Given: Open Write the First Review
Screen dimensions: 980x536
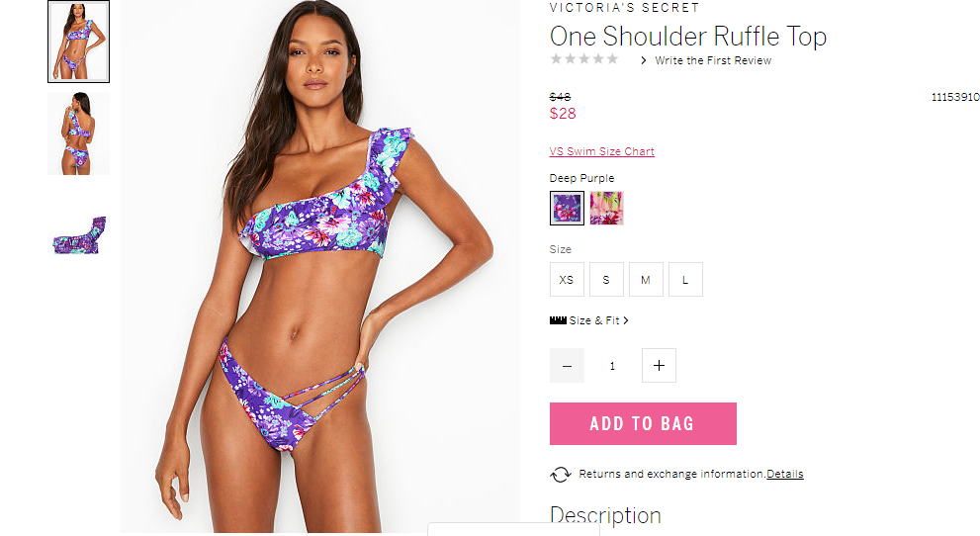Looking at the screenshot, I should [713, 60].
